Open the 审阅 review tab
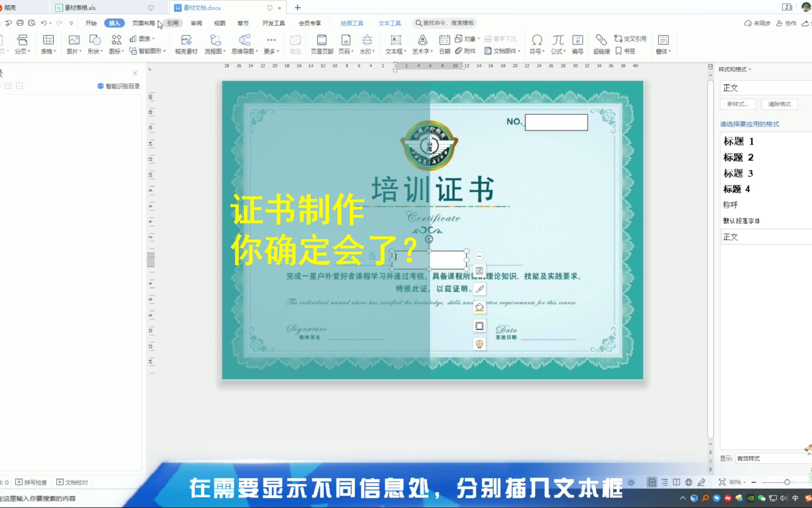Image resolution: width=812 pixels, height=508 pixels. [x=196, y=23]
